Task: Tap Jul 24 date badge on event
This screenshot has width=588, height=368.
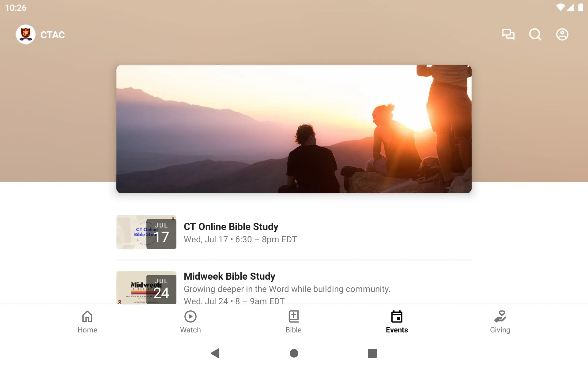Action: pos(161,289)
